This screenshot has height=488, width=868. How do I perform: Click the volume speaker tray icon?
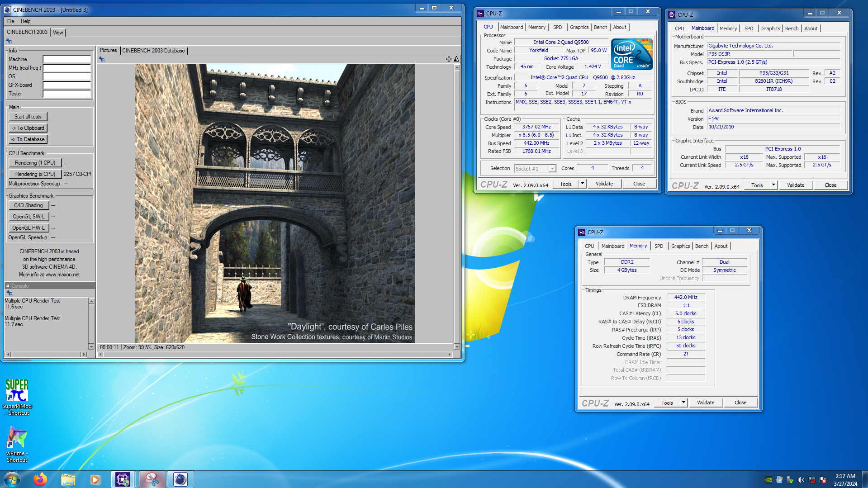(801, 480)
